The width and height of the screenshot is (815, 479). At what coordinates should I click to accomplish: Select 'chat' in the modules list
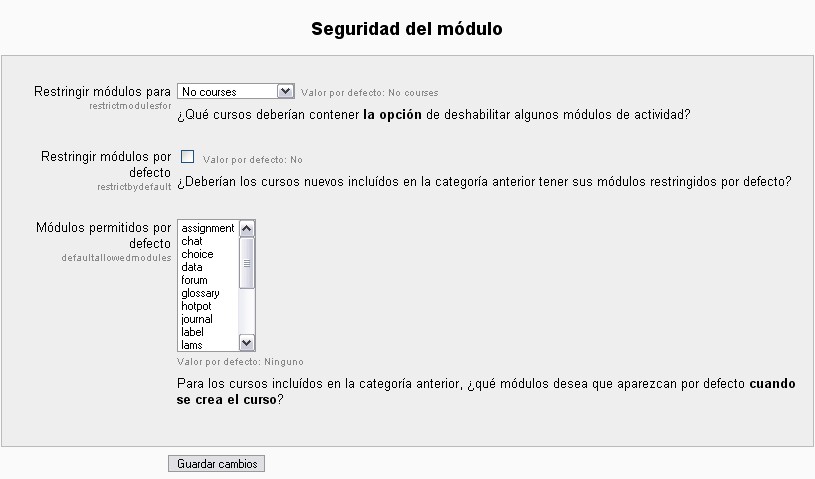coord(192,241)
